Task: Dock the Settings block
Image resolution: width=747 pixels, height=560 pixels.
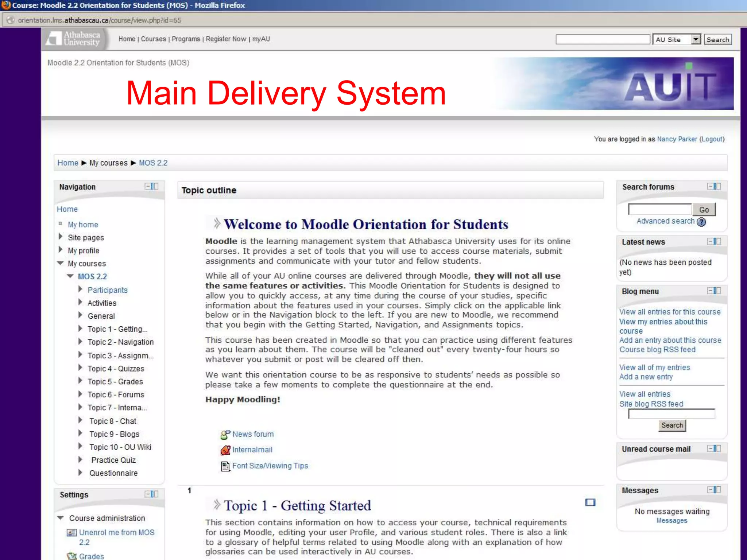Action: 155,494
